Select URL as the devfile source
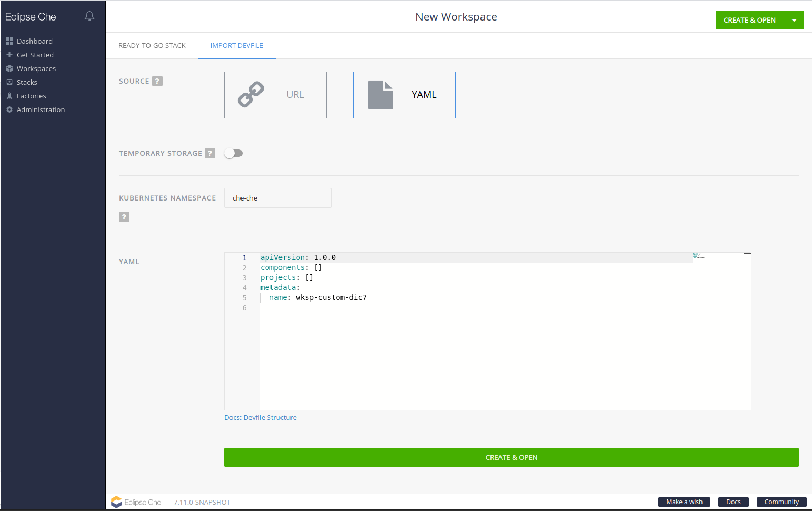812x511 pixels. tap(275, 95)
